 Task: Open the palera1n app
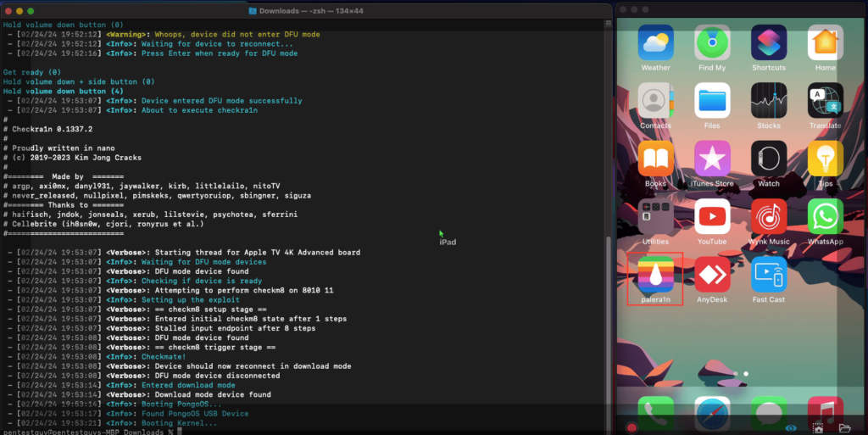click(x=655, y=275)
